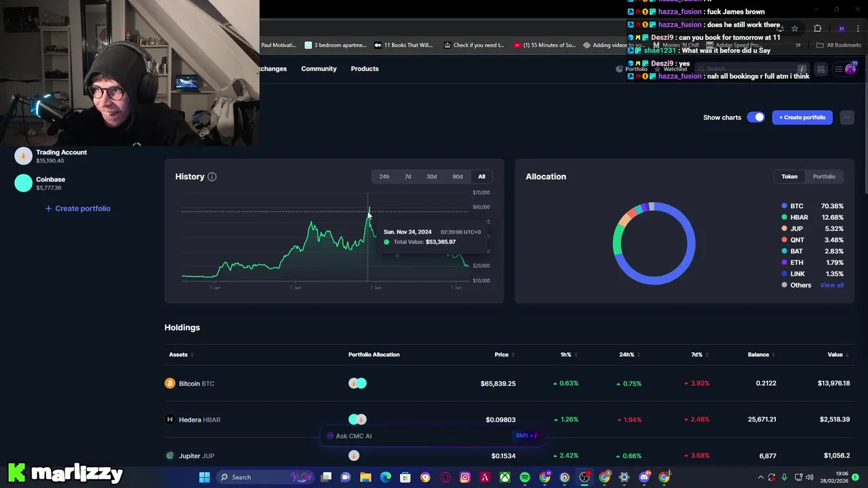Sort holdings by 24h% column
This screenshot has height=488, width=868.
629,354
